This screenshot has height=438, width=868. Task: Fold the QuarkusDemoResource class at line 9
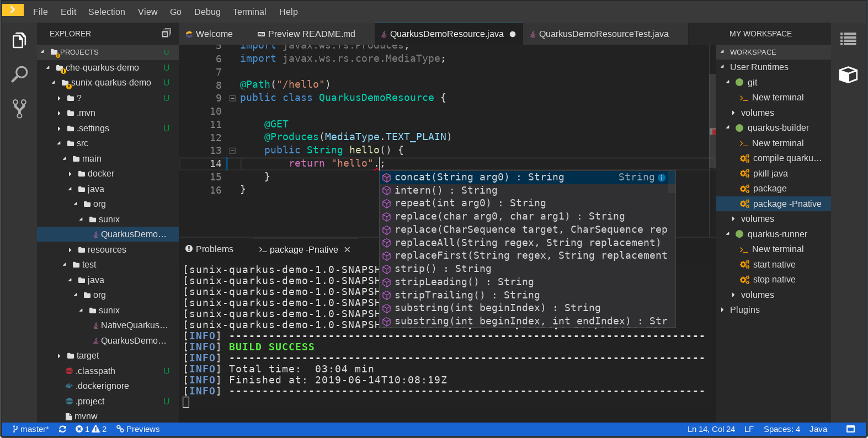point(232,98)
